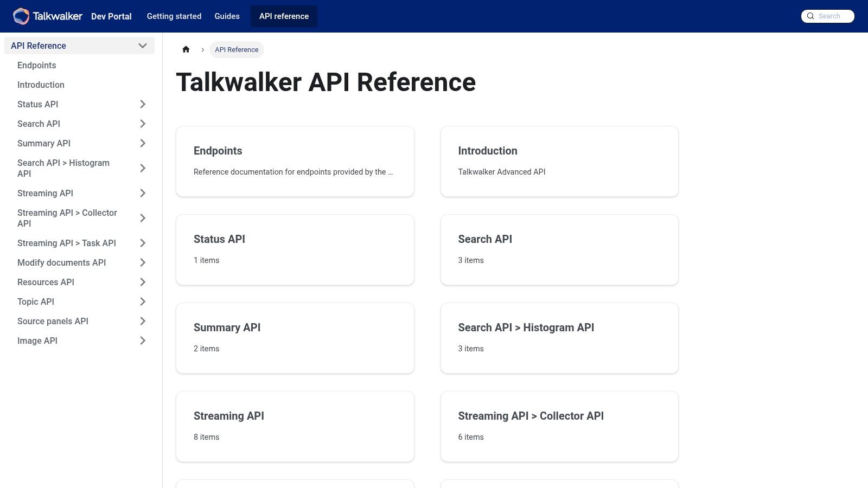Select the Status API card

click(x=295, y=249)
